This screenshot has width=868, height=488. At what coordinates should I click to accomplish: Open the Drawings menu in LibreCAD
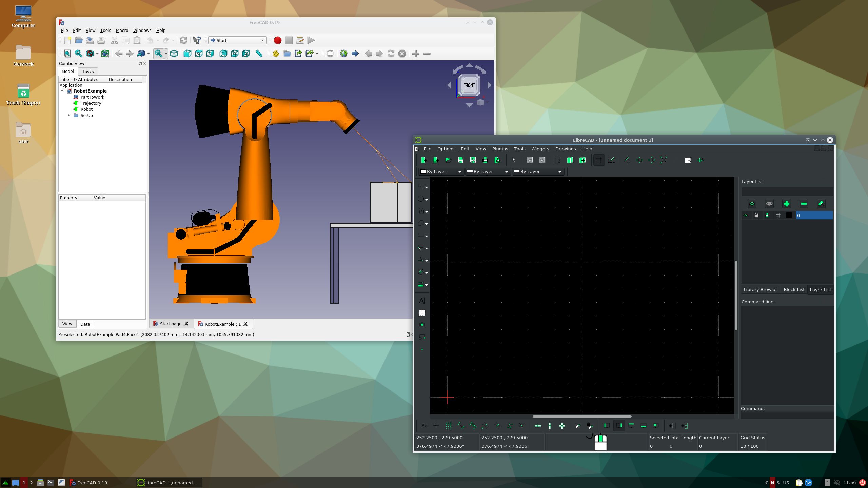565,149
